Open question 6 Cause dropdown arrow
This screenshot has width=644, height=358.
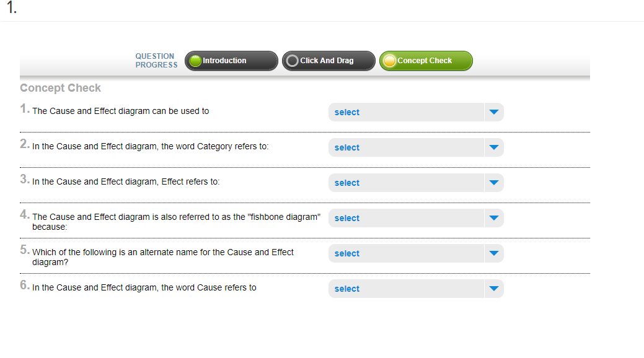(x=494, y=289)
